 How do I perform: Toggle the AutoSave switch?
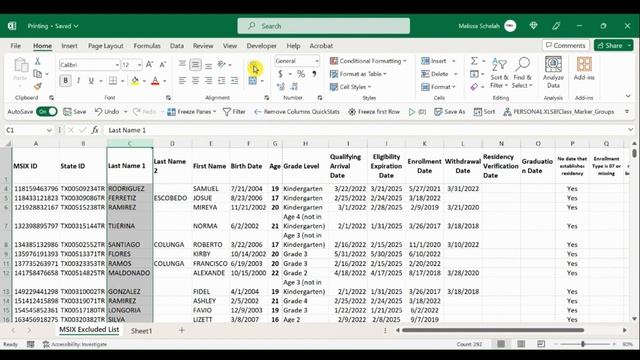[x=47, y=111]
